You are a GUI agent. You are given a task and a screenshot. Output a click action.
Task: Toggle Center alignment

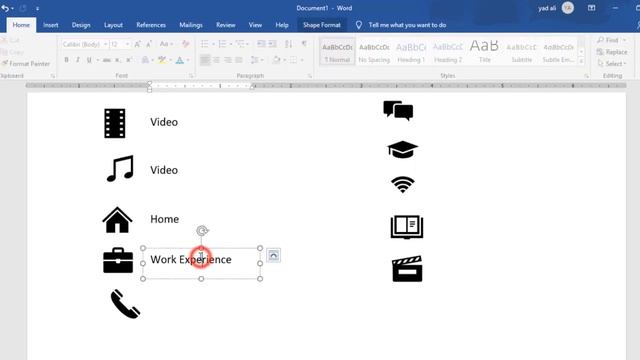coord(216,60)
